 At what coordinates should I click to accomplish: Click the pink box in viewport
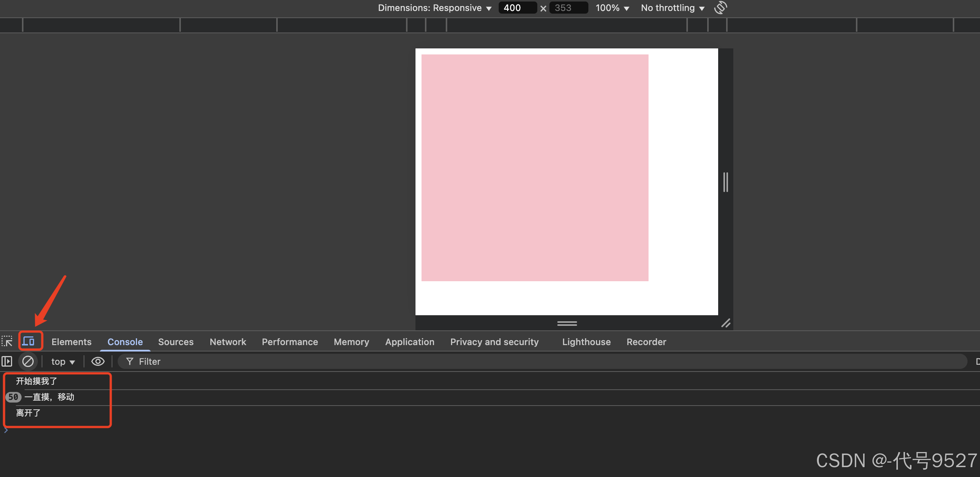pyautogui.click(x=535, y=167)
